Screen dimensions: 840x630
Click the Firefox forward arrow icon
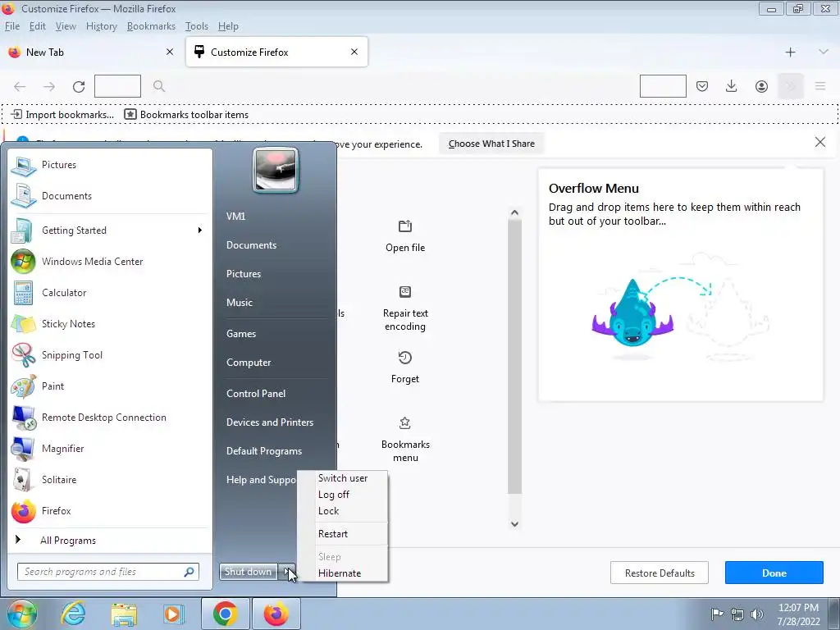pos(49,86)
